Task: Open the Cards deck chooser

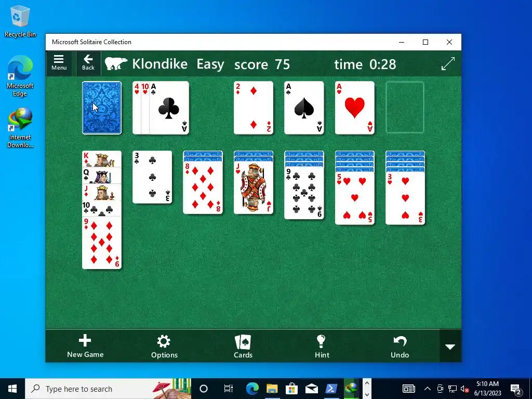Action: coord(243,346)
